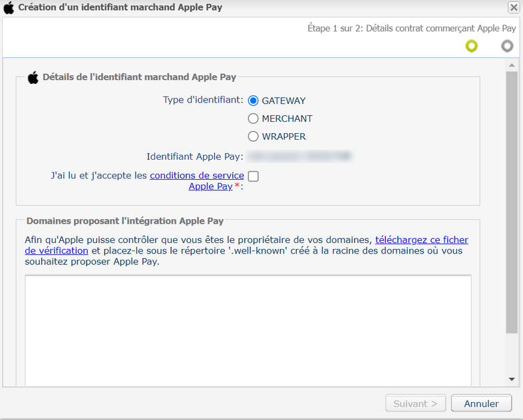The height and width of the screenshot is (420, 523).
Task: Click the 'Identifiant Apple Pay:' label
Action: click(195, 156)
